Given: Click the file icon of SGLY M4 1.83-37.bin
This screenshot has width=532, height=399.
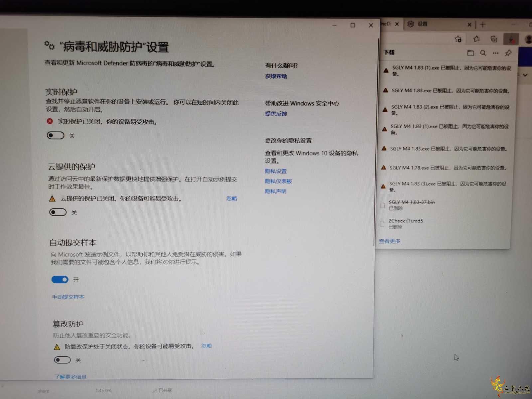Looking at the screenshot, I should click(x=382, y=205).
